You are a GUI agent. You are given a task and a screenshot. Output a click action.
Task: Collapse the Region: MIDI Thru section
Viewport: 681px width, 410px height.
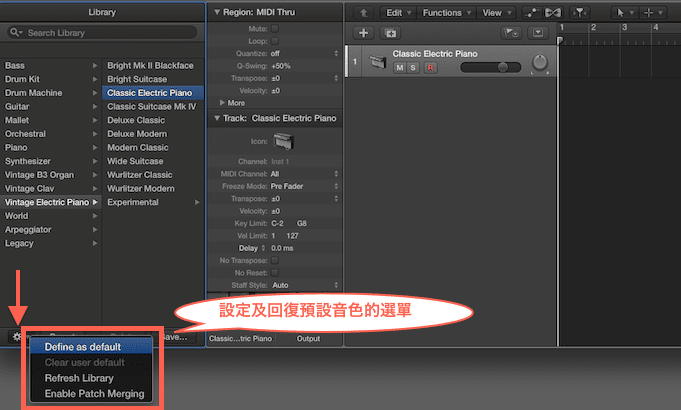tap(217, 12)
